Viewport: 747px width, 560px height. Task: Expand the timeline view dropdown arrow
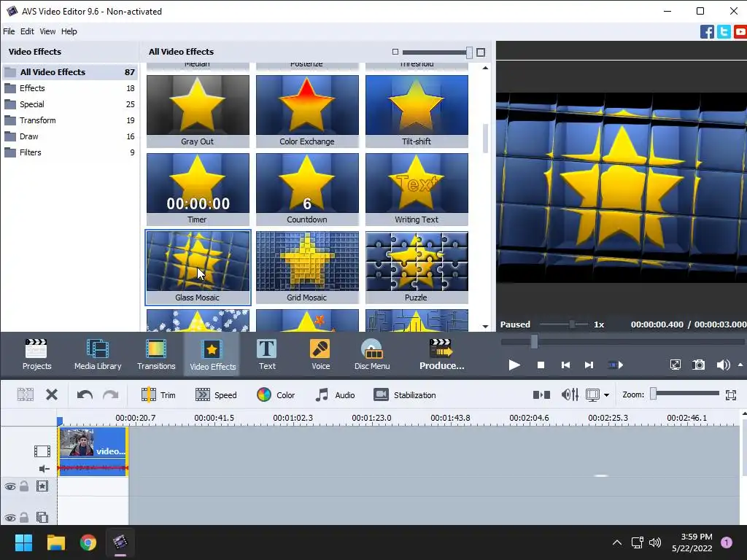coord(606,395)
